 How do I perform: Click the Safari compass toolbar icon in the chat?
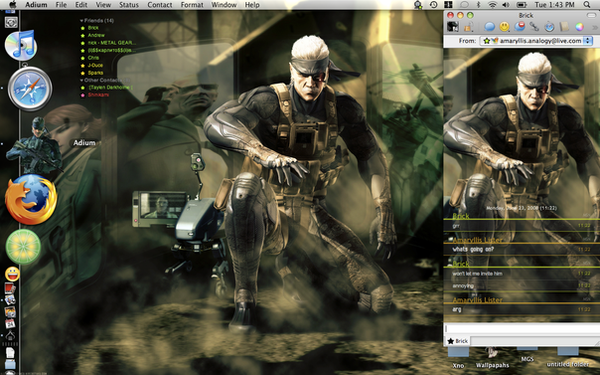(549, 27)
